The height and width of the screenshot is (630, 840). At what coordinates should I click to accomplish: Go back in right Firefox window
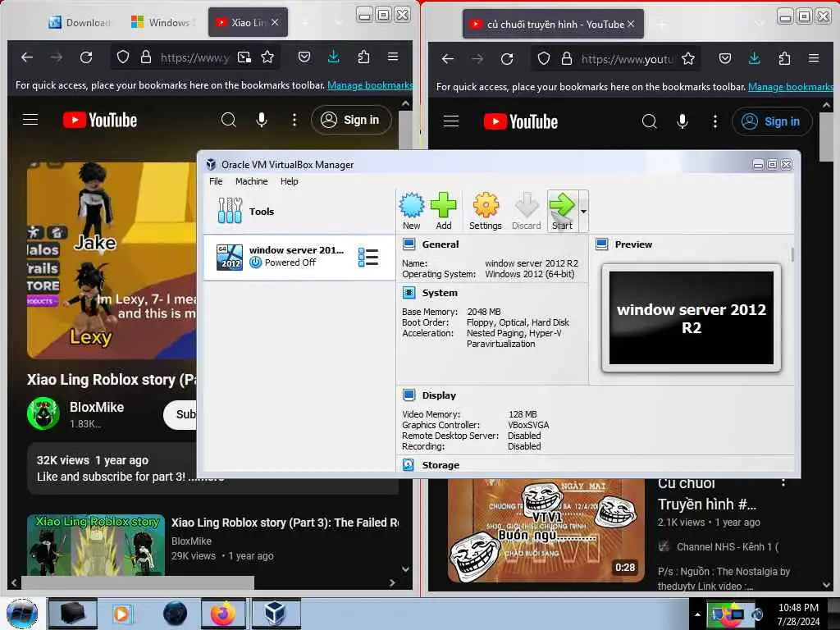click(448, 58)
